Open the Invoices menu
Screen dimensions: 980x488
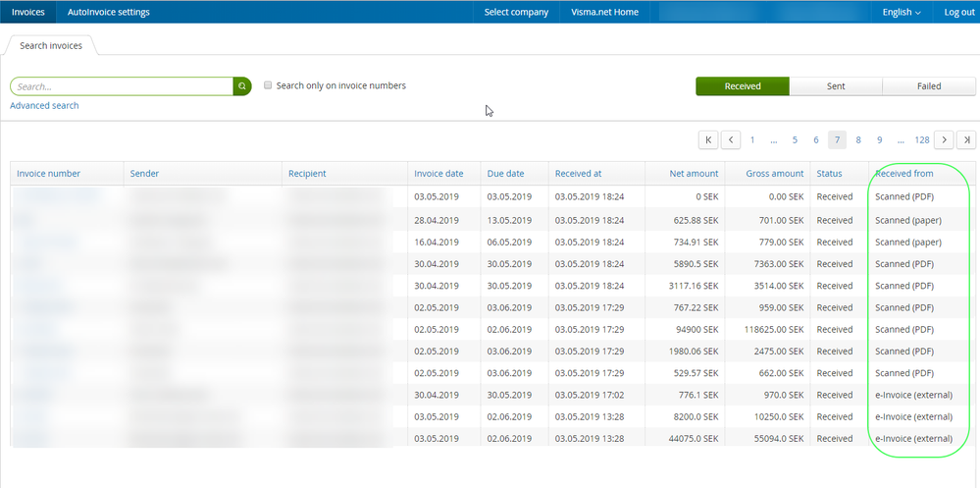point(28,12)
